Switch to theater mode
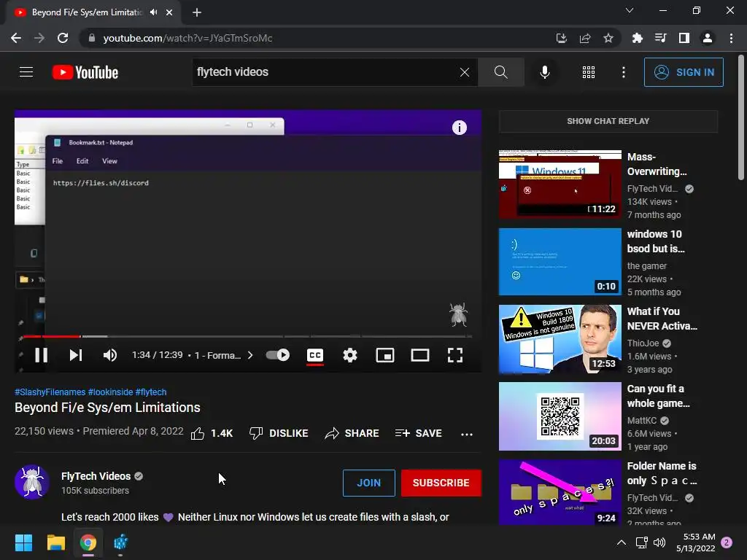 pos(420,355)
